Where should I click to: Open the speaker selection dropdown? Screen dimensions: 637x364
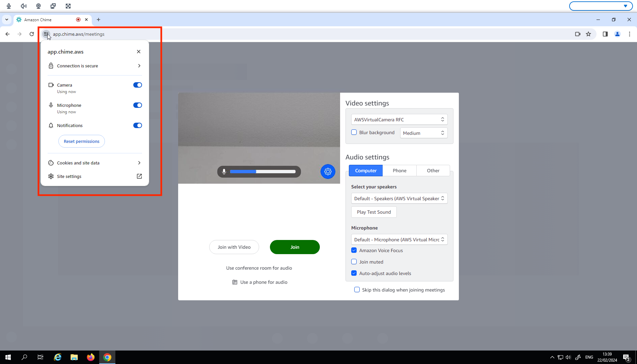(x=399, y=198)
